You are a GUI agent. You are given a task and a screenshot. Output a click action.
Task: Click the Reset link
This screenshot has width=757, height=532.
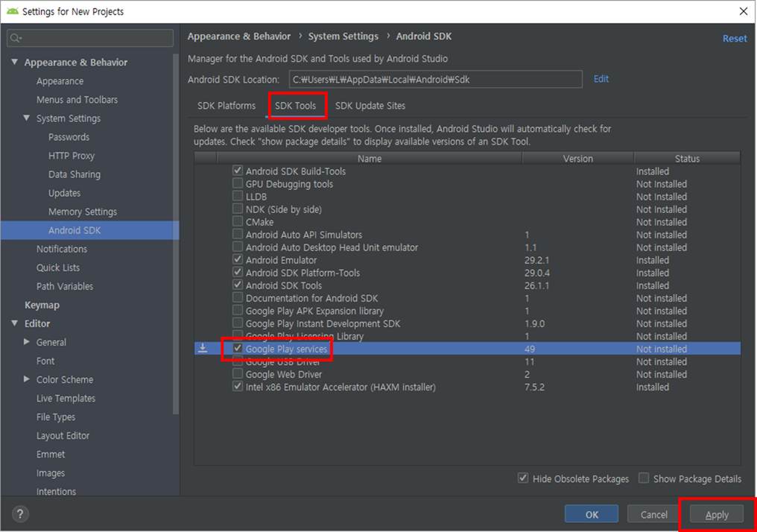click(x=735, y=39)
